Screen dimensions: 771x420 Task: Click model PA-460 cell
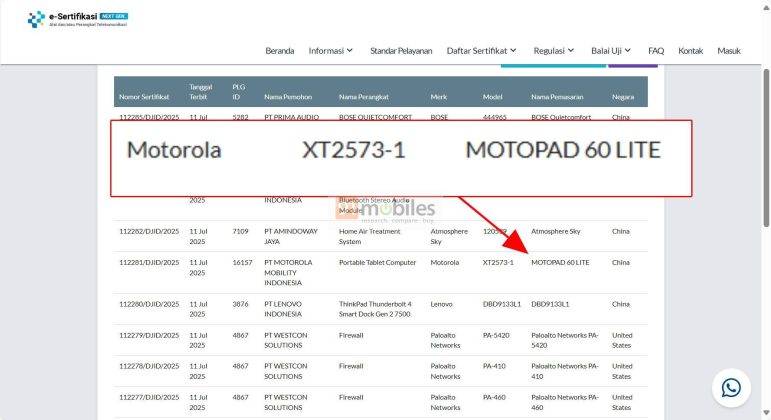tap(494, 397)
